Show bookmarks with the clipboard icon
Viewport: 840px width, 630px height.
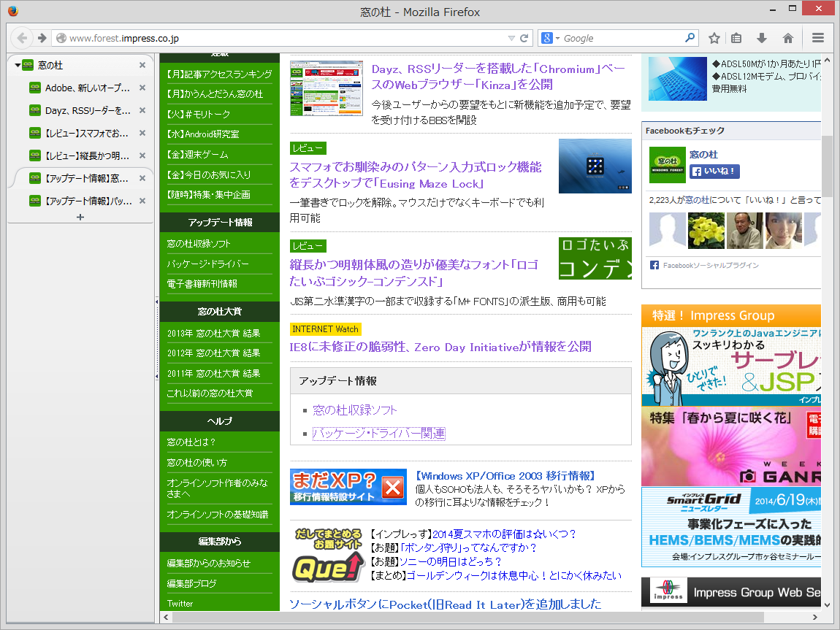tap(737, 37)
